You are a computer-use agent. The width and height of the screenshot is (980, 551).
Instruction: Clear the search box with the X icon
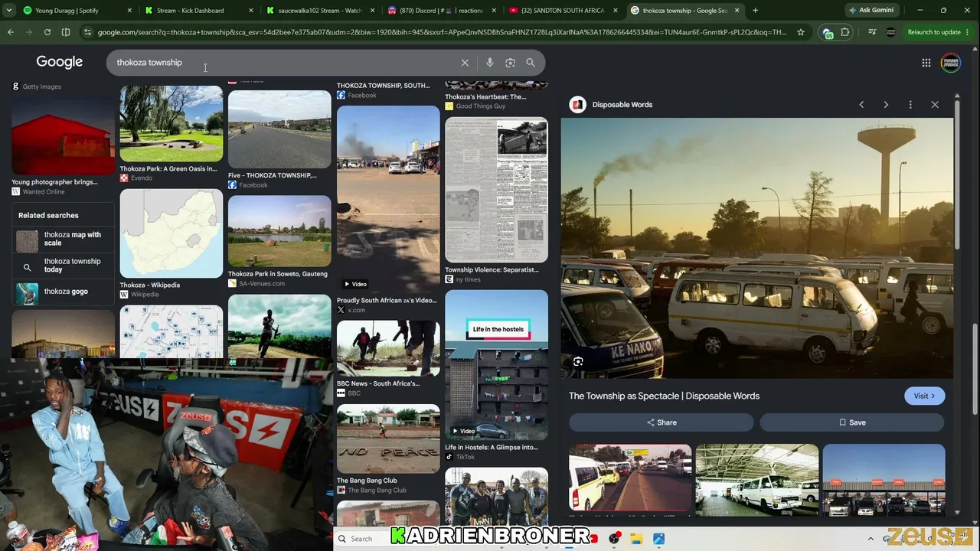[465, 63]
